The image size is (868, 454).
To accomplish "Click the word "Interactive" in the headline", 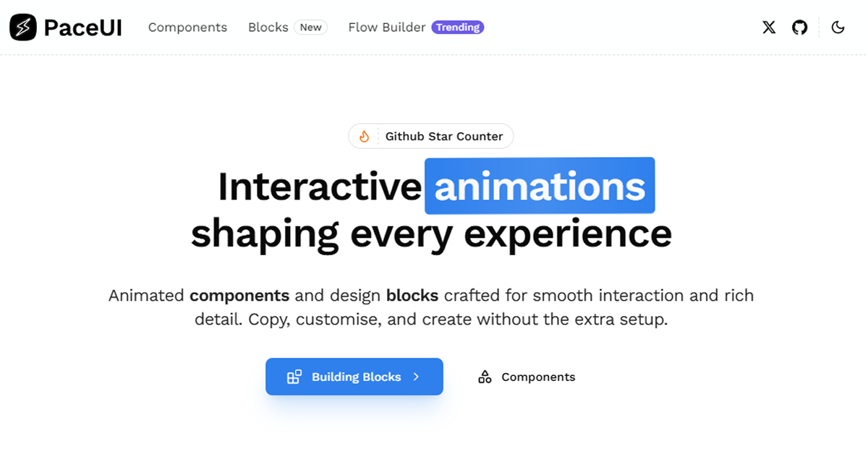I will 320,187.
